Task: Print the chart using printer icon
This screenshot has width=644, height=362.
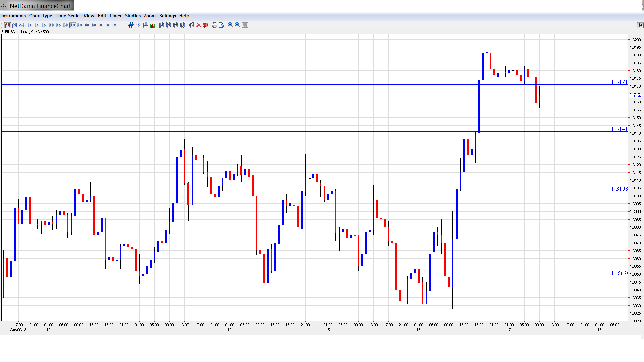Action: [215, 25]
